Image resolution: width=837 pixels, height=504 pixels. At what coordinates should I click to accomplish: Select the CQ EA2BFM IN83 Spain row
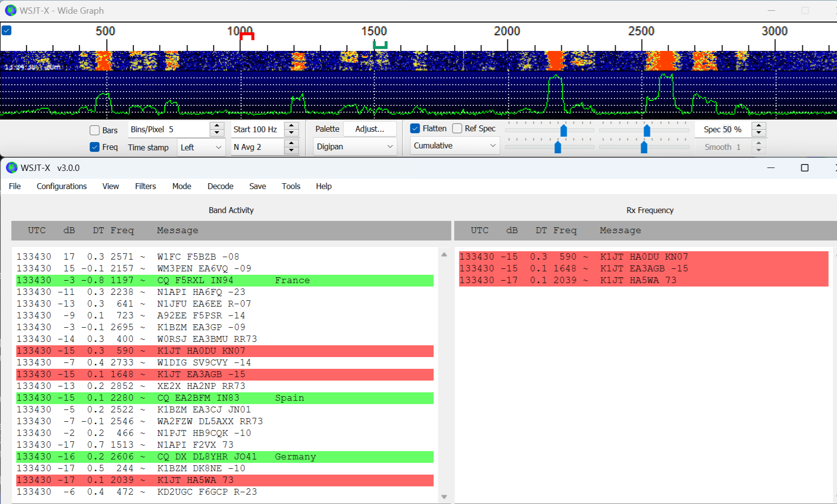click(225, 398)
